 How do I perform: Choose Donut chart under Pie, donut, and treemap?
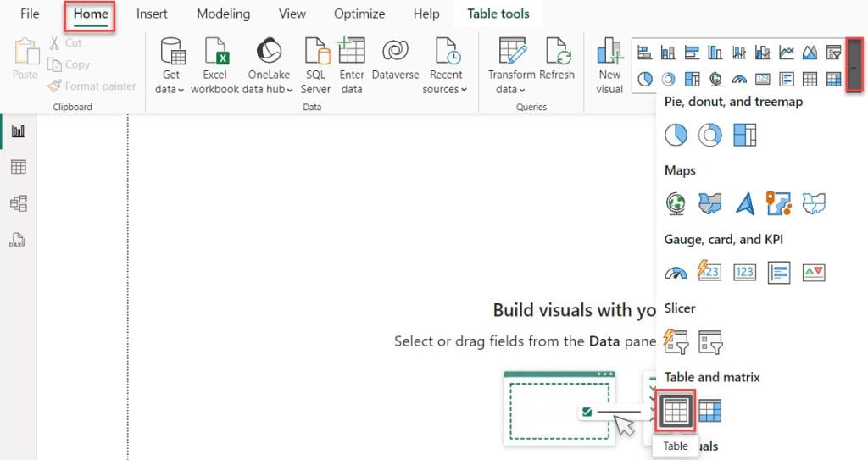coord(710,135)
